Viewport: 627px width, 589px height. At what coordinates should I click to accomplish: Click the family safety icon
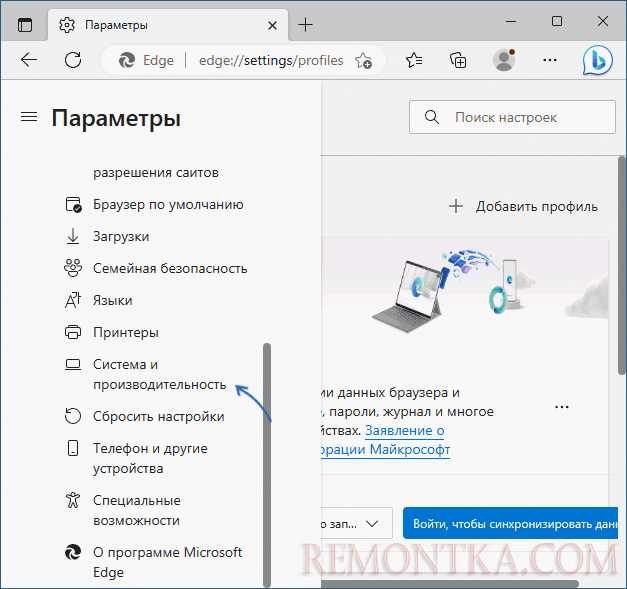73,268
